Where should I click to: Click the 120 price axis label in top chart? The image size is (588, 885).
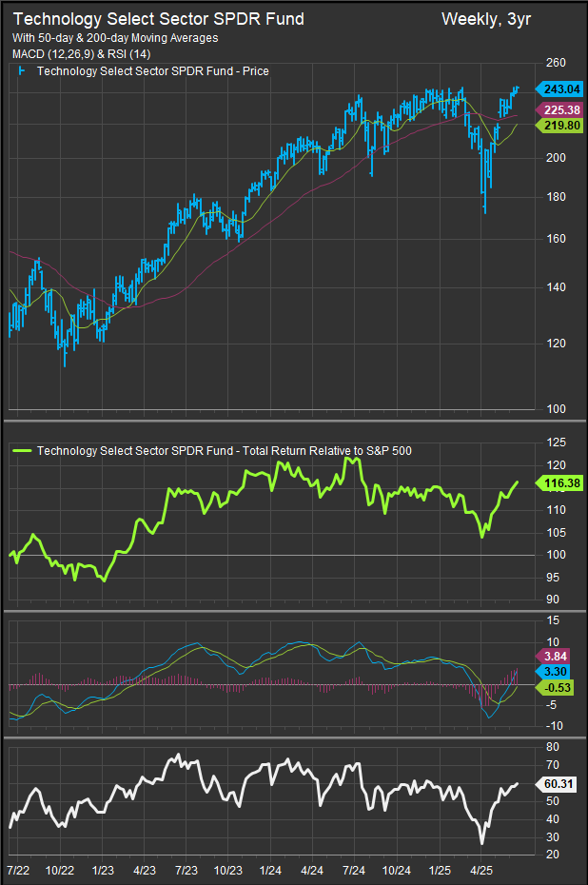point(556,344)
